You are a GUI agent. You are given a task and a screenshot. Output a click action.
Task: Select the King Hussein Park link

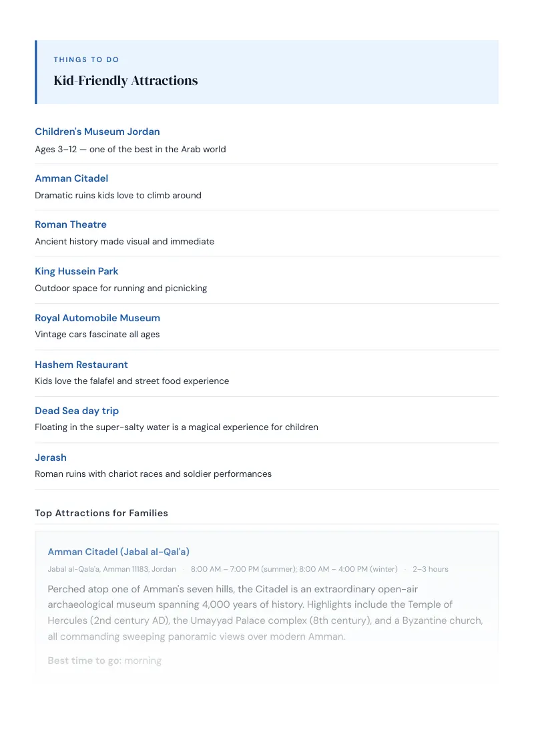(x=77, y=271)
